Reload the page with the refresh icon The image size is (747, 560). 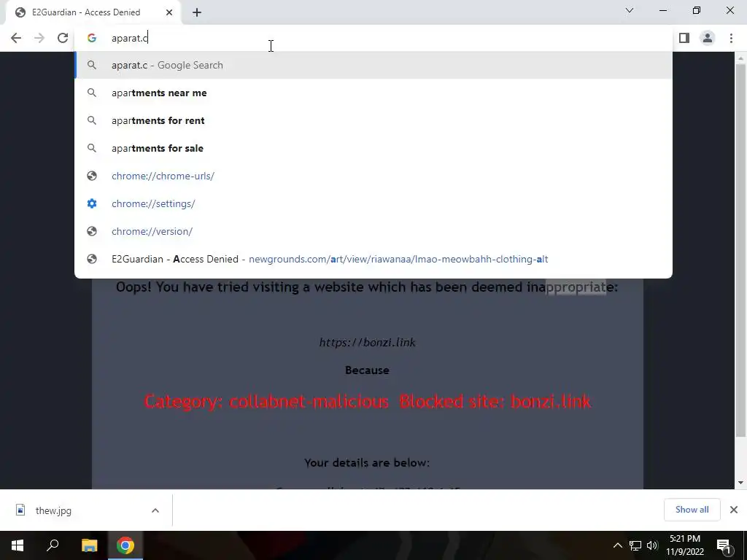(63, 38)
